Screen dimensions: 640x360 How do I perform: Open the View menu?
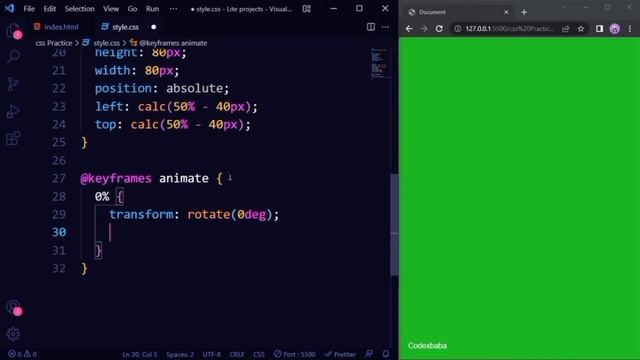[x=111, y=9]
